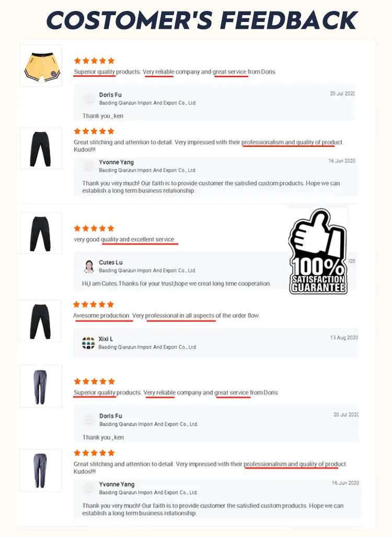
Task: Click Cutes Lu's profile photo avatar
Action: (89, 266)
